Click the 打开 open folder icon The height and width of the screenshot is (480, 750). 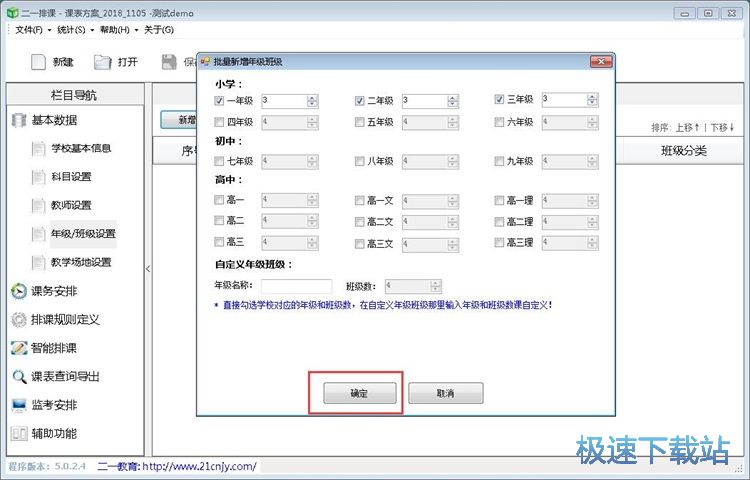click(x=102, y=62)
